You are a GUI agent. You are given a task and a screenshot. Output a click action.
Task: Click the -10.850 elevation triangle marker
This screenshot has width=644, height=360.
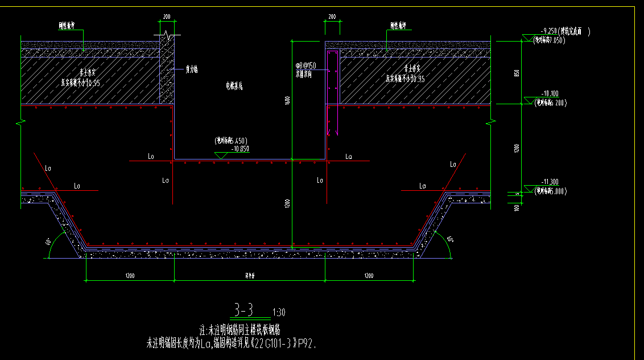tap(221, 156)
